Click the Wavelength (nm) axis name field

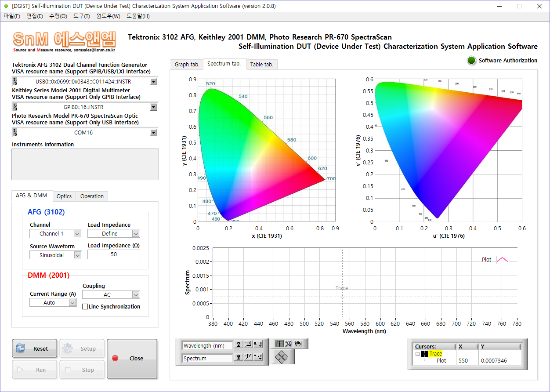tap(207, 346)
